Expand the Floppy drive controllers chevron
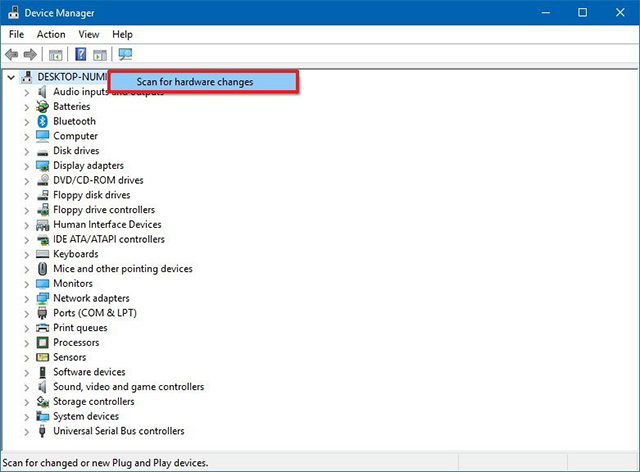640x472 pixels. coord(27,210)
